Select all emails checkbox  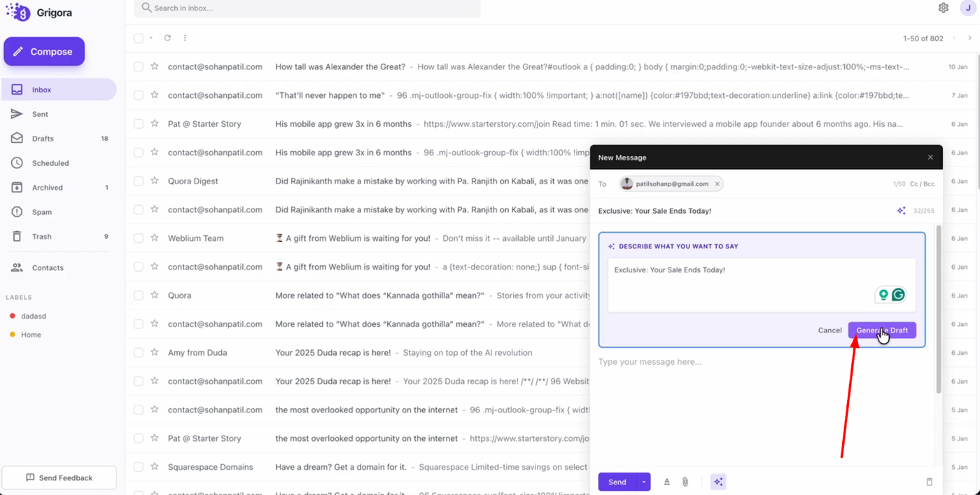[139, 38]
